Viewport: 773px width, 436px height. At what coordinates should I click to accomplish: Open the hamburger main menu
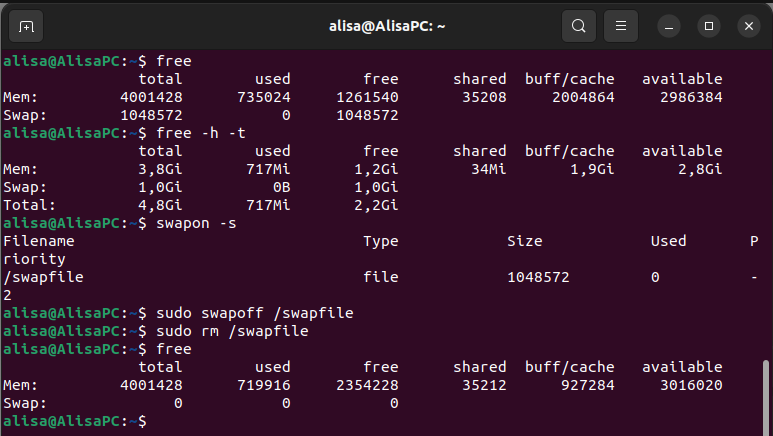(621, 26)
